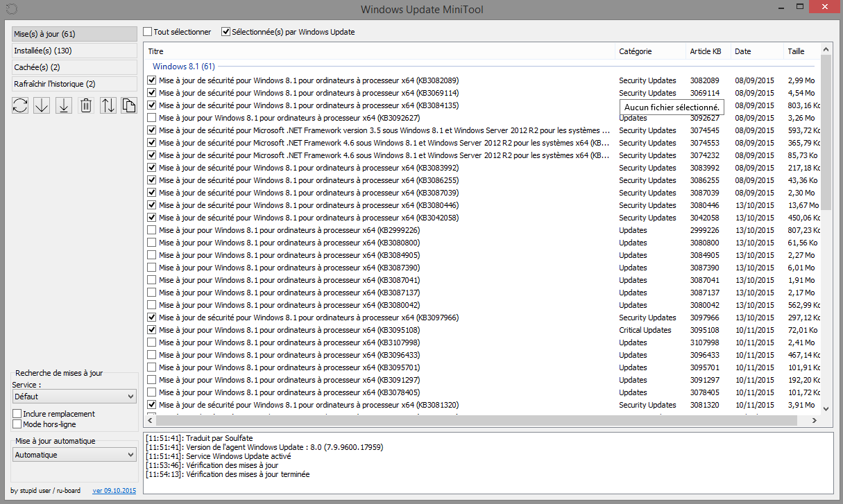Screen dimensions: 843x504
Task: Check the box for update KB2999226
Action: 152,230
